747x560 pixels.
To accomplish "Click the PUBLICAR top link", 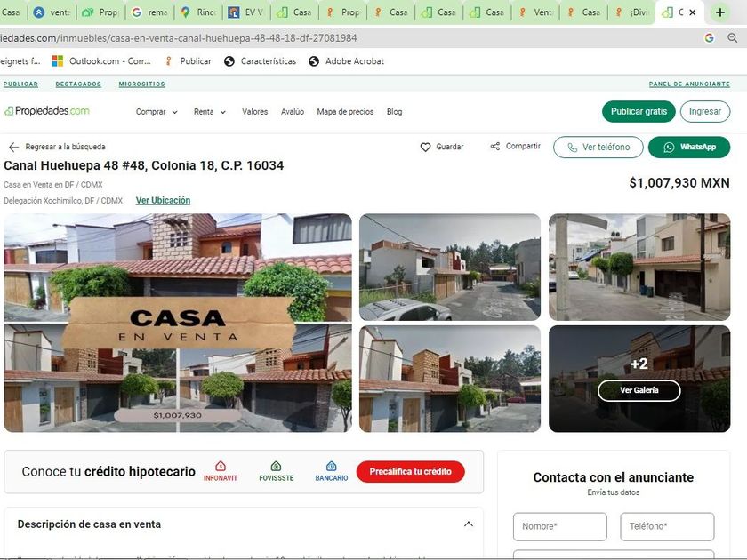I will (20, 84).
